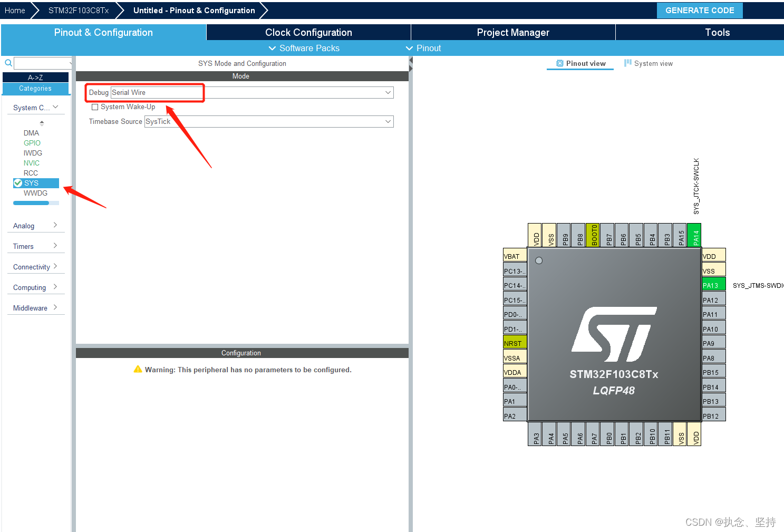Click the PA1 pin on left side
Screen dimensions: 784x532
tap(515, 400)
